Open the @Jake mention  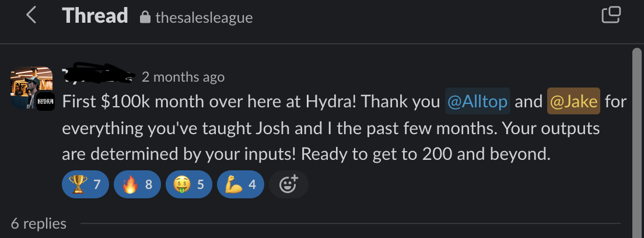(x=573, y=102)
